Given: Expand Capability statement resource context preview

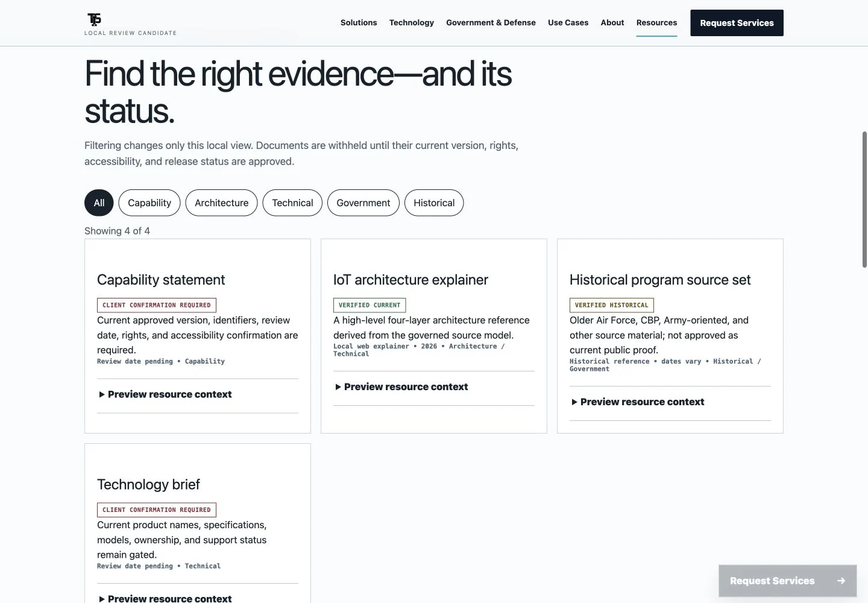Looking at the screenshot, I should [x=198, y=394].
